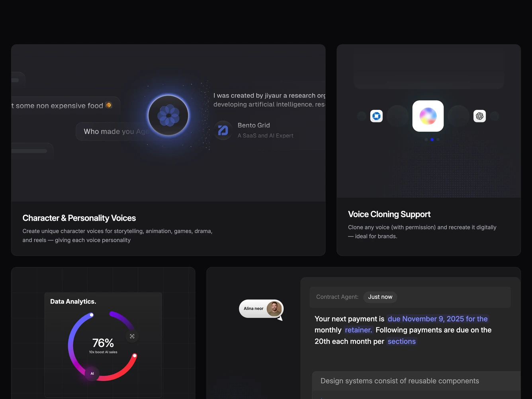Click the "Just now" timestamp pill

point(380,297)
